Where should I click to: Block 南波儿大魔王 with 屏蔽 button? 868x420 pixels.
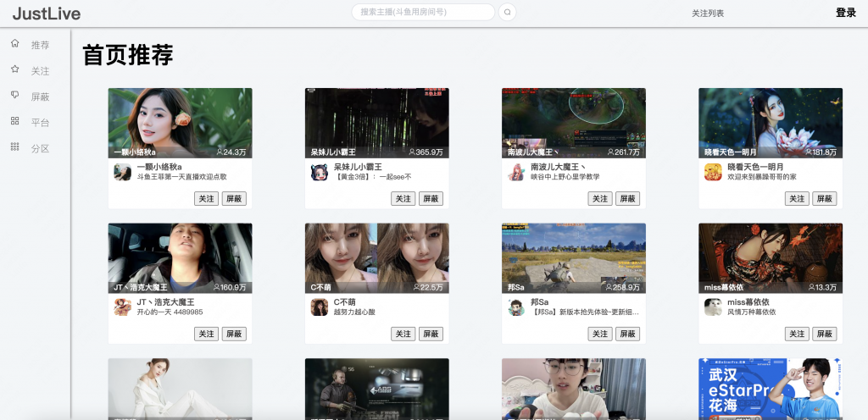(628, 198)
